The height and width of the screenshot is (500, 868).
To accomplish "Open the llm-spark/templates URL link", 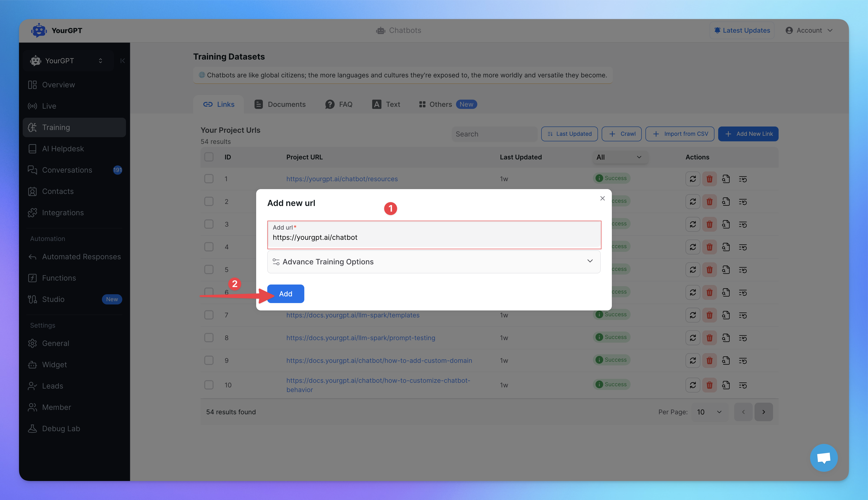I will pos(353,315).
